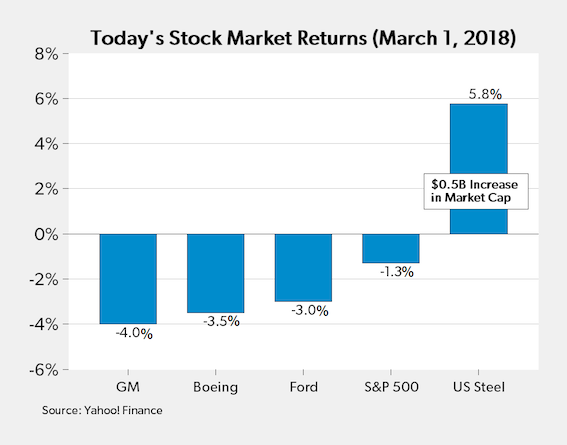Click the 5.8% data label

pos(485,94)
